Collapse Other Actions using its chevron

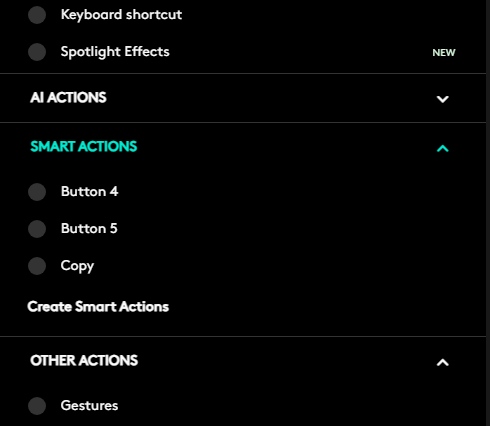pyautogui.click(x=443, y=362)
